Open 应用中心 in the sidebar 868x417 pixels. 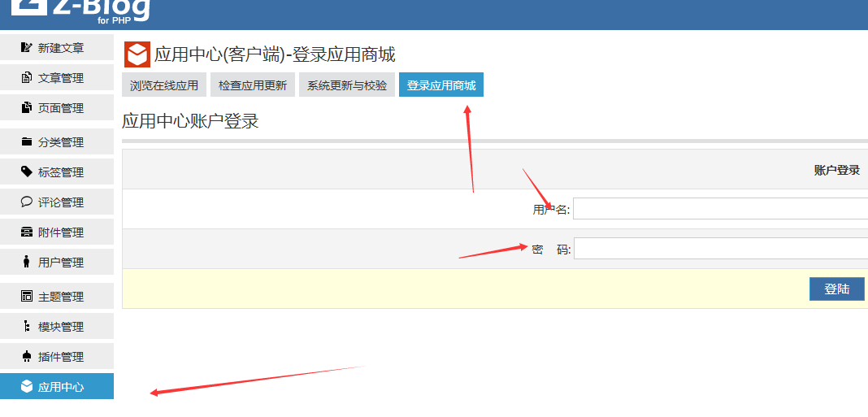pyautogui.click(x=60, y=387)
